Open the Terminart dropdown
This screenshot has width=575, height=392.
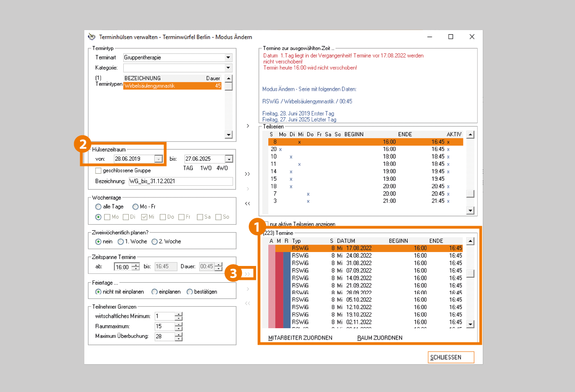click(x=228, y=58)
